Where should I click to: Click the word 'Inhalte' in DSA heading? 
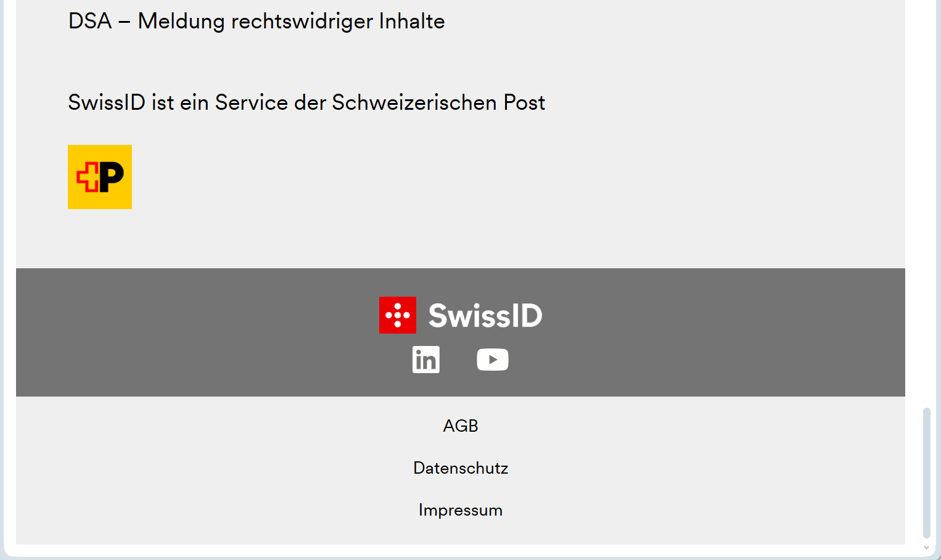pyautogui.click(x=411, y=22)
